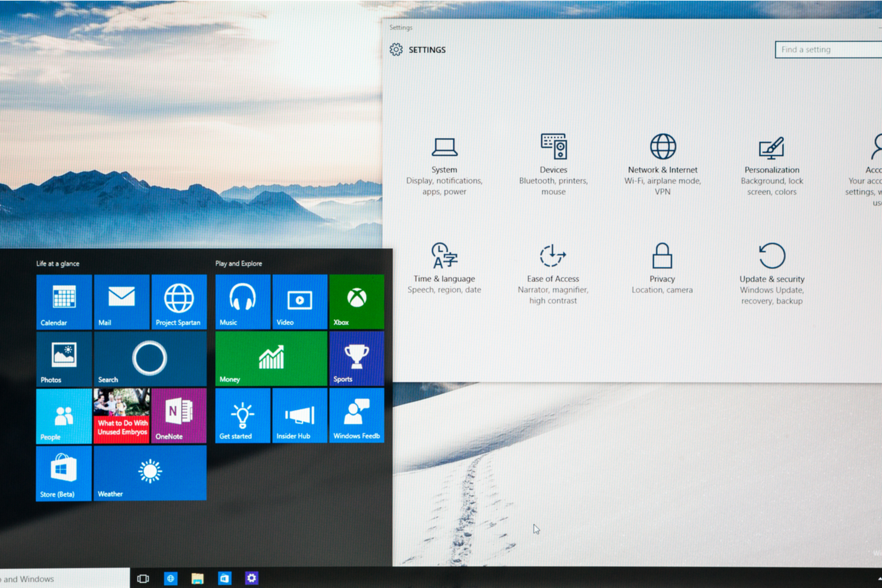Launch the Xbox app tile

[356, 302]
